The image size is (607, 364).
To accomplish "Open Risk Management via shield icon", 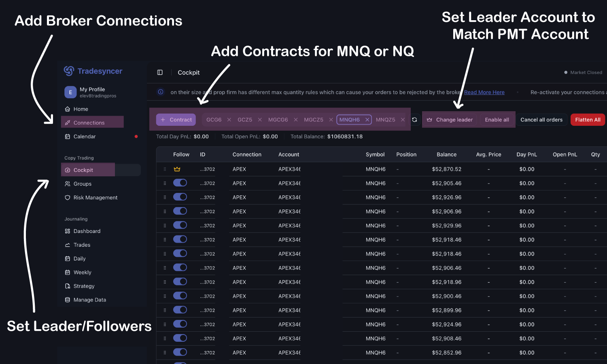I will point(67,197).
